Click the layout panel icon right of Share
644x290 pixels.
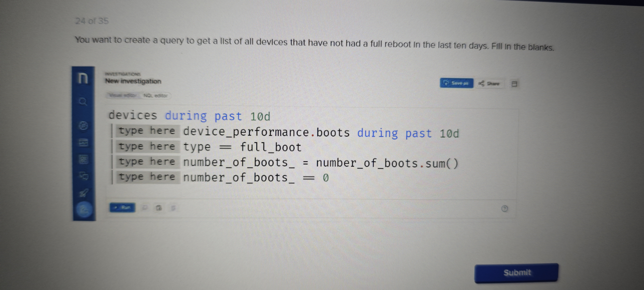point(514,84)
